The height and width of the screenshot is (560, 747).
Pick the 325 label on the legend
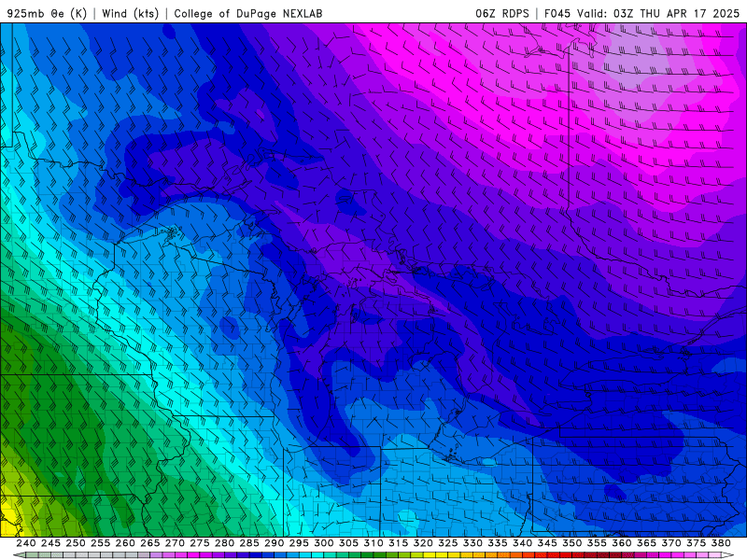448,543
